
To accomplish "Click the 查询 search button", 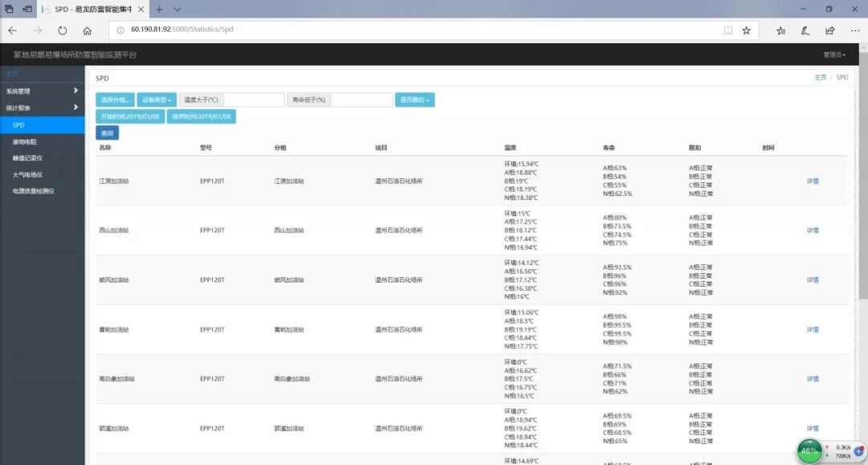I will pos(107,133).
